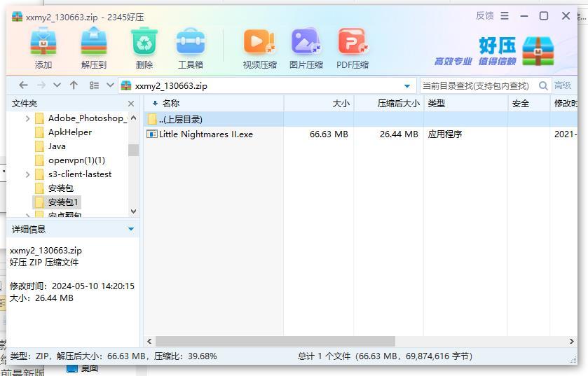Sort by 大小 column header
This screenshot has width=588, height=376.
[319, 104]
